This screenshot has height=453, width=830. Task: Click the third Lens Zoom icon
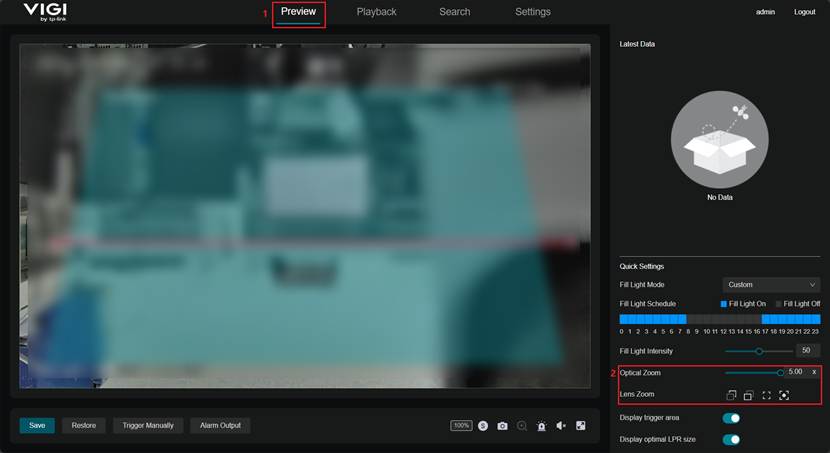766,395
